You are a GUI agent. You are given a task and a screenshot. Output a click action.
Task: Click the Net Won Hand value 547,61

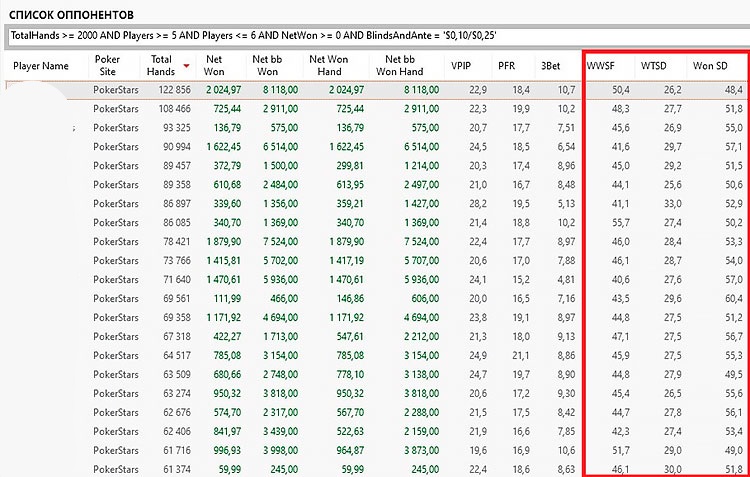click(x=349, y=336)
